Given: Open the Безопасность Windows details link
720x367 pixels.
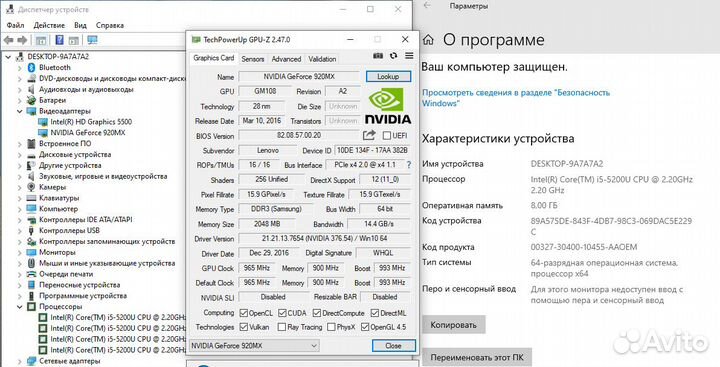Looking at the screenshot, I should click(x=516, y=98).
